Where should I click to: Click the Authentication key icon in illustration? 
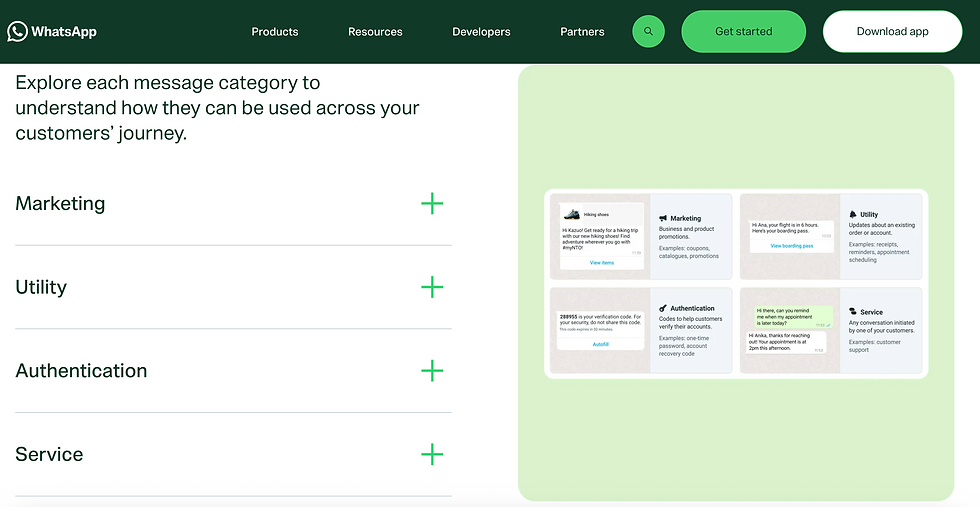point(662,308)
